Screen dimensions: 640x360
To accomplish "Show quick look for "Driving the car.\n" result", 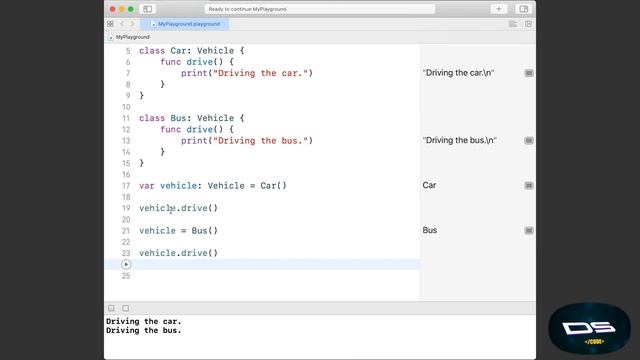I will click(529, 73).
